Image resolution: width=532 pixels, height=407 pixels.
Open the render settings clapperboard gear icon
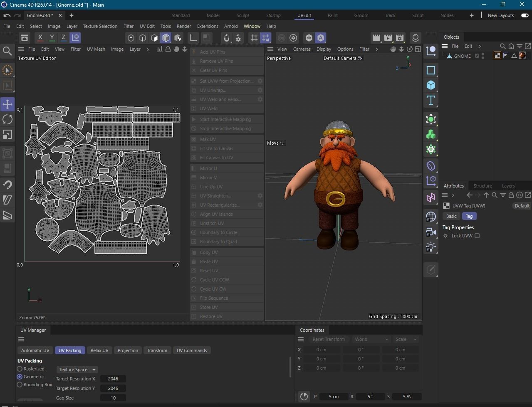tap(400, 38)
